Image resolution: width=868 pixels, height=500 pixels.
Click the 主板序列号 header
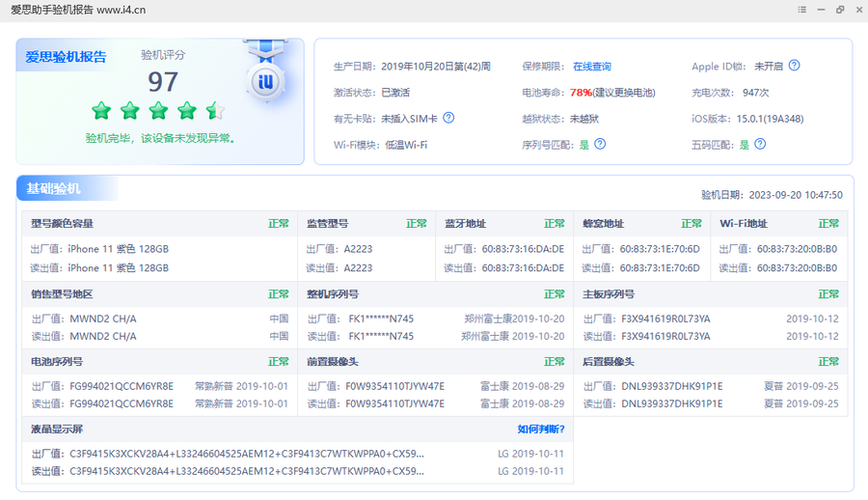tap(609, 293)
